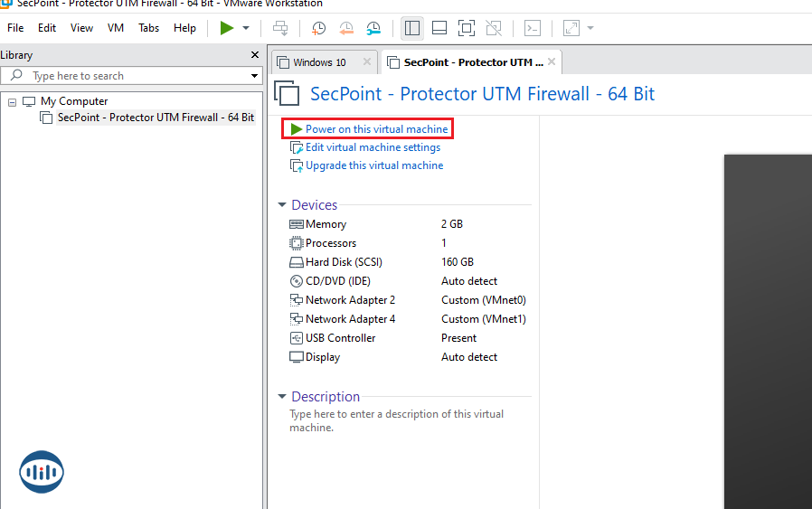The image size is (812, 509).
Task: Click the Revert to snapshot icon
Action: (x=346, y=28)
